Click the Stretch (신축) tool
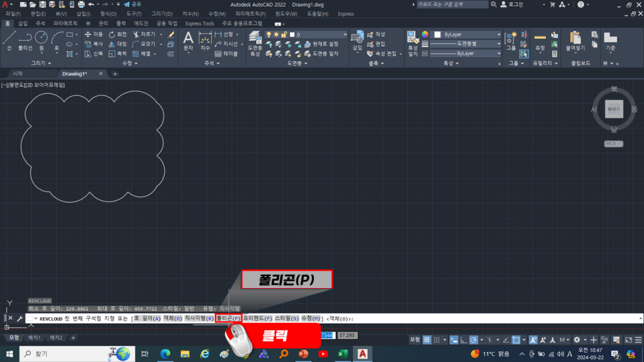Screen dimensions: 644x362 pyautogui.click(x=93, y=54)
